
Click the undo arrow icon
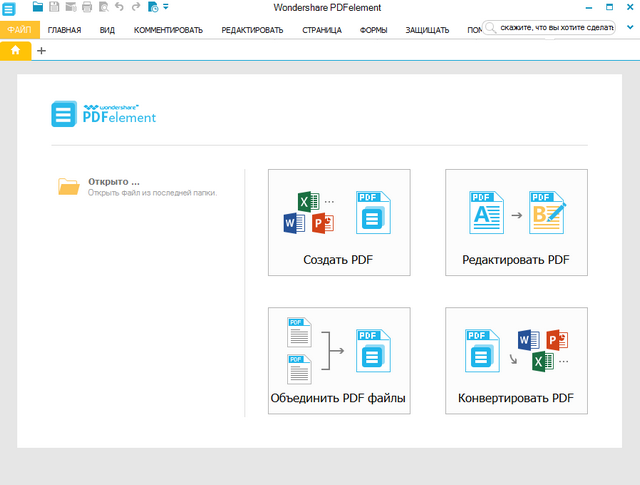[x=119, y=7]
